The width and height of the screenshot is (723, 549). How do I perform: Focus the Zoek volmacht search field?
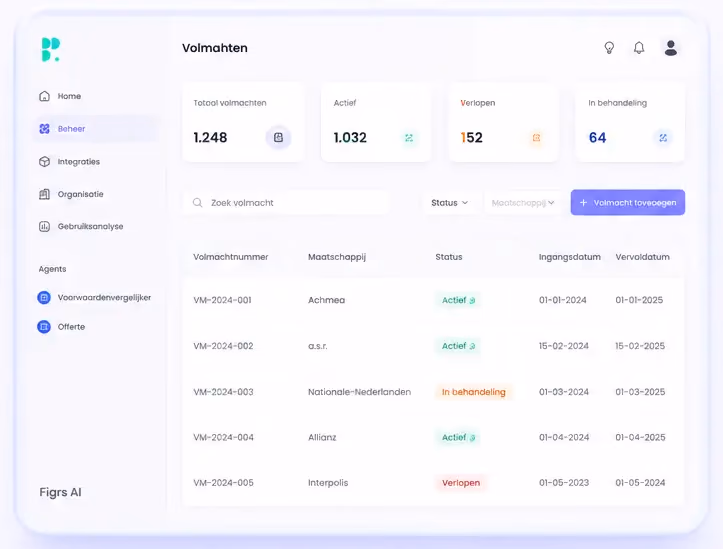pyautogui.click(x=286, y=203)
